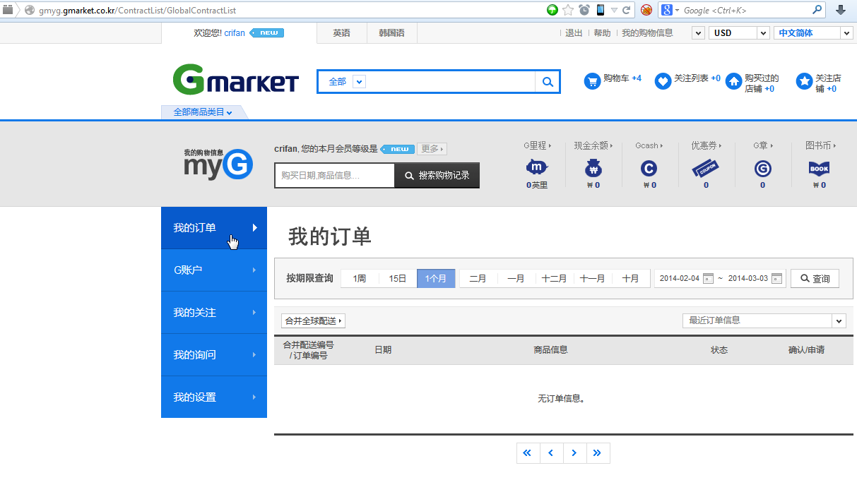
Task: Click the browser downloads arrow icon
Action: click(x=841, y=10)
